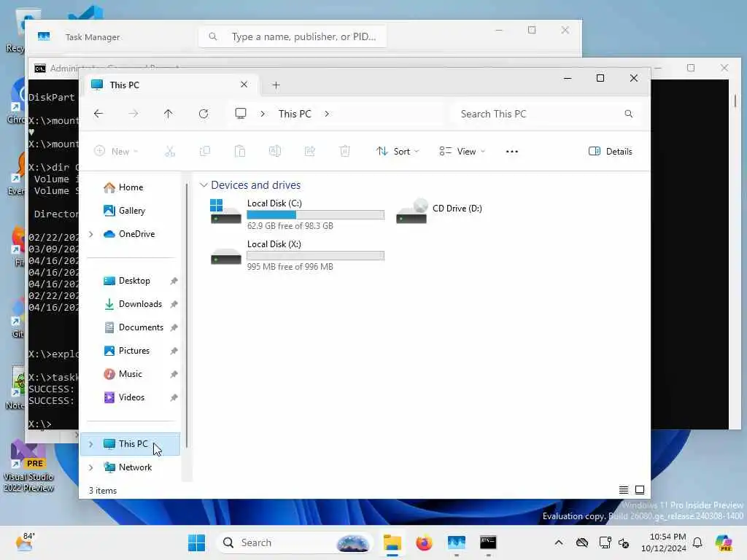Switch to details list view icon

pos(623,490)
